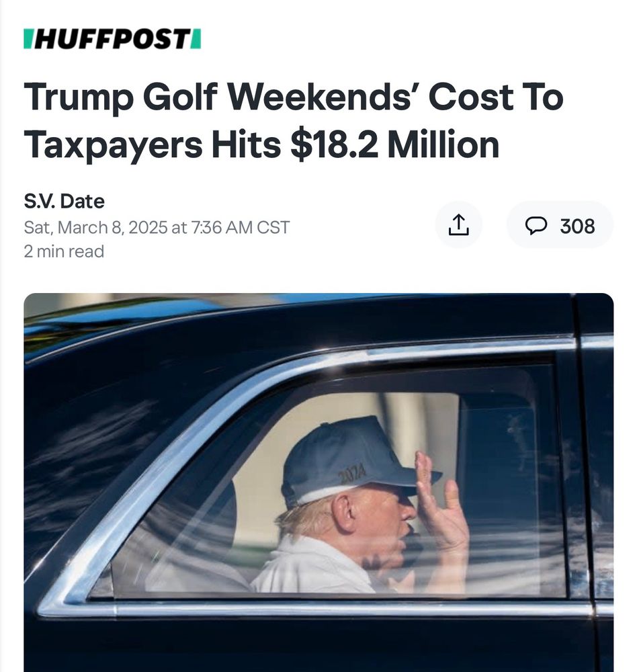The width and height of the screenshot is (637, 672).
Task: Select the Trump Golf Weekends headline
Action: [x=294, y=121]
